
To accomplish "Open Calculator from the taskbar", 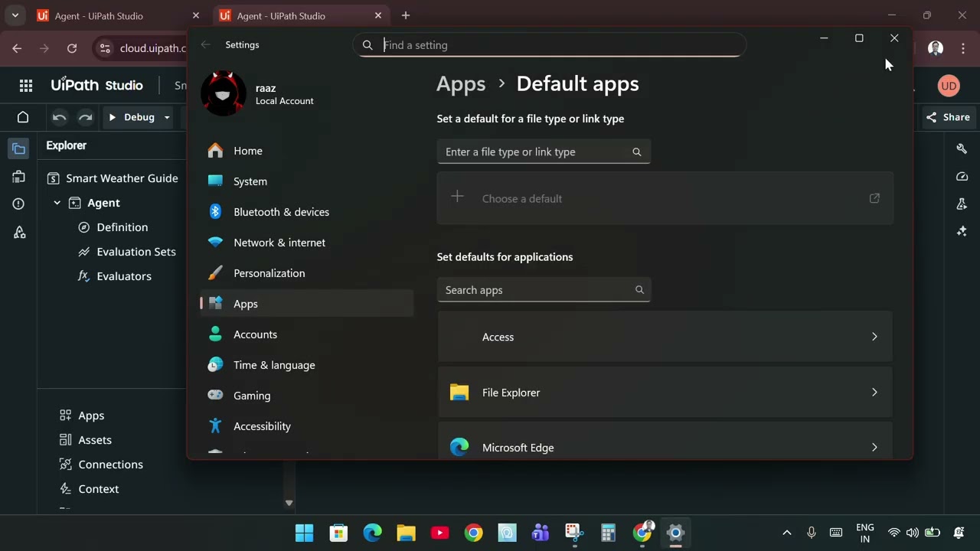I will pos(609,533).
